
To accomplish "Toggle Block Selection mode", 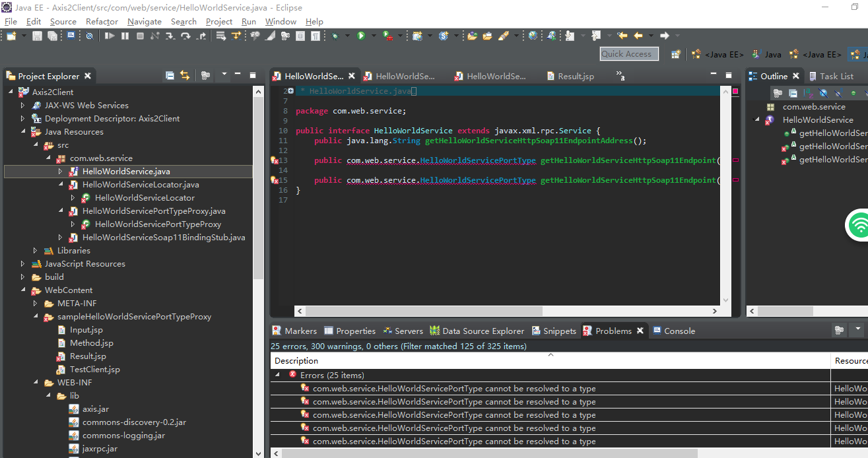I will [x=300, y=36].
